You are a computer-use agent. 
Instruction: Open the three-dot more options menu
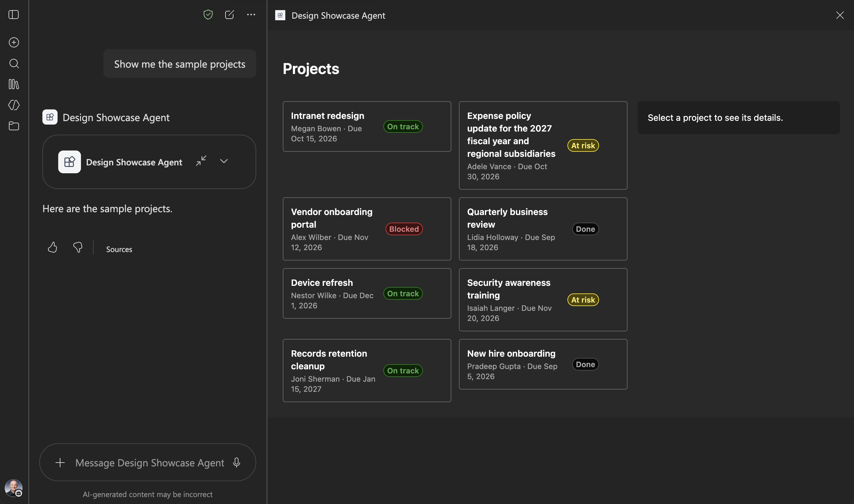251,15
